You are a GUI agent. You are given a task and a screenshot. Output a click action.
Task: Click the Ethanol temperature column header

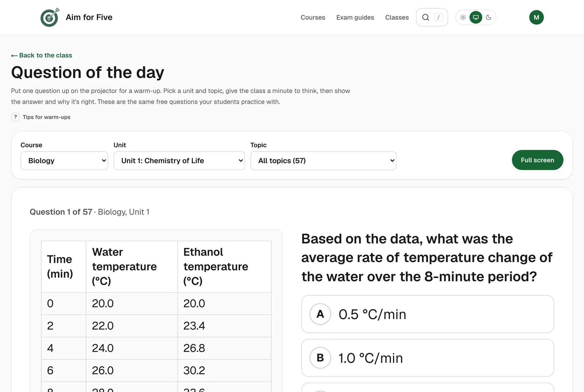[x=224, y=267]
